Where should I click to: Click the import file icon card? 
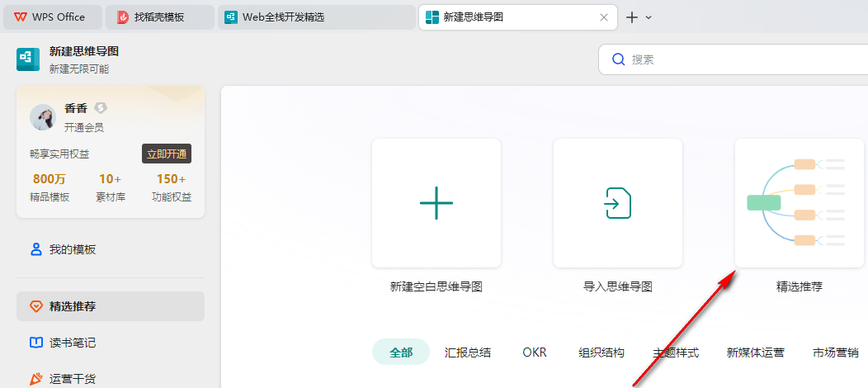618,203
